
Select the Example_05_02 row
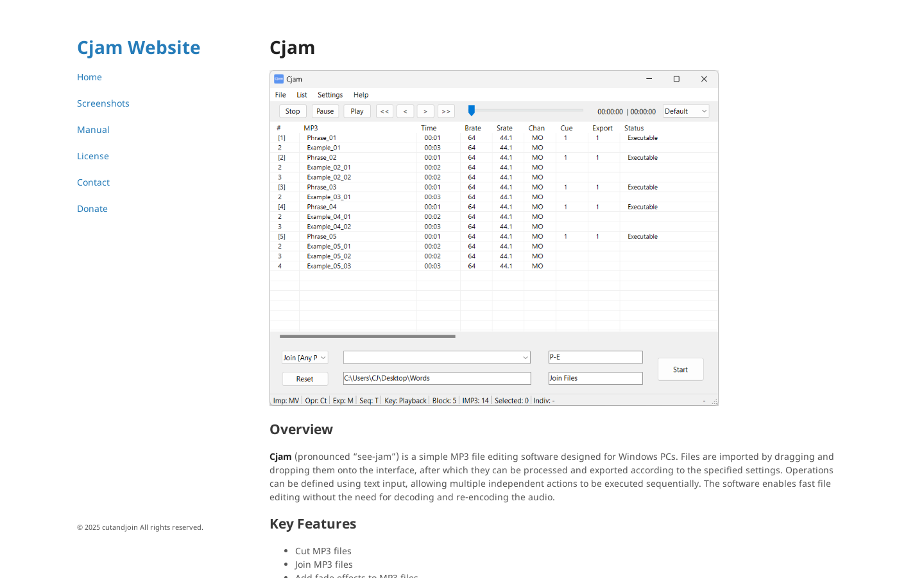pos(494,256)
